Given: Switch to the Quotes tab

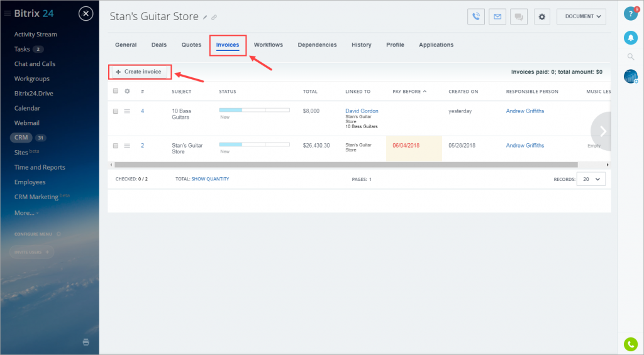Looking at the screenshot, I should pyautogui.click(x=191, y=45).
